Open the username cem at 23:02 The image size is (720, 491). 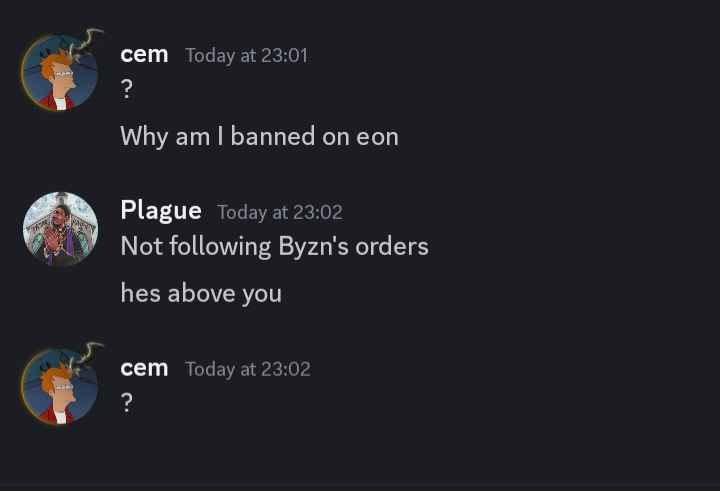pyautogui.click(x=144, y=368)
